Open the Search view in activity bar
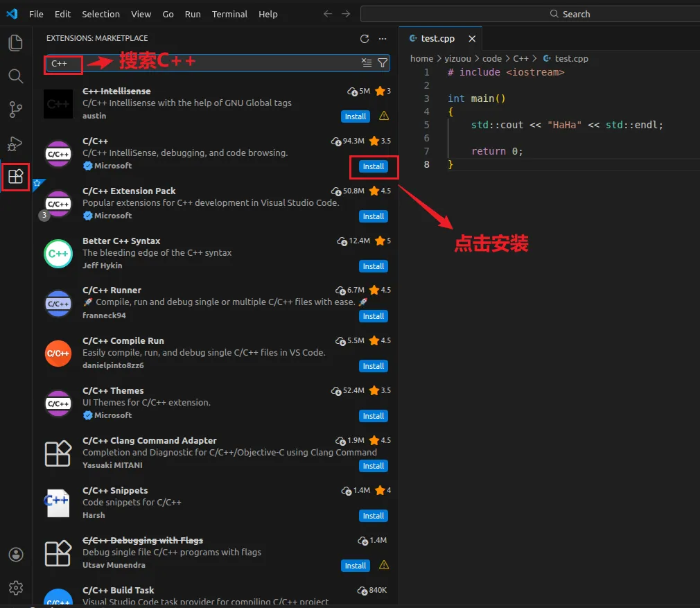The height and width of the screenshot is (608, 700). click(16, 76)
